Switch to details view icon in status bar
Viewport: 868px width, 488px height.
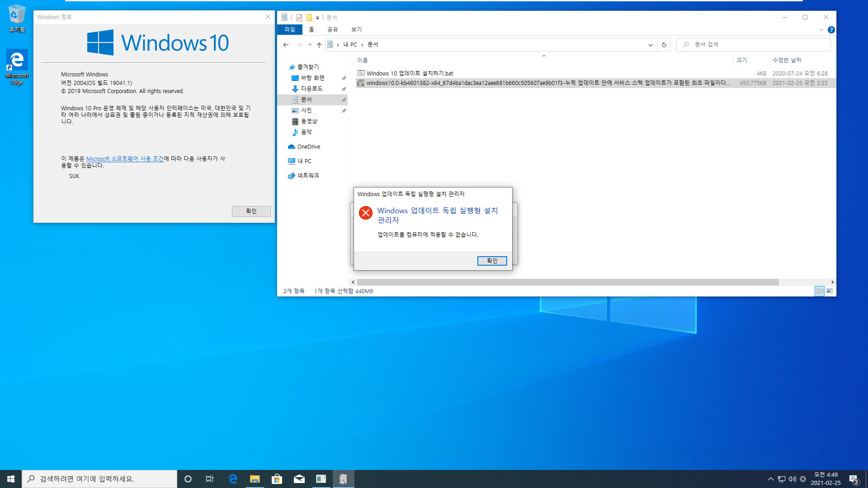click(820, 291)
